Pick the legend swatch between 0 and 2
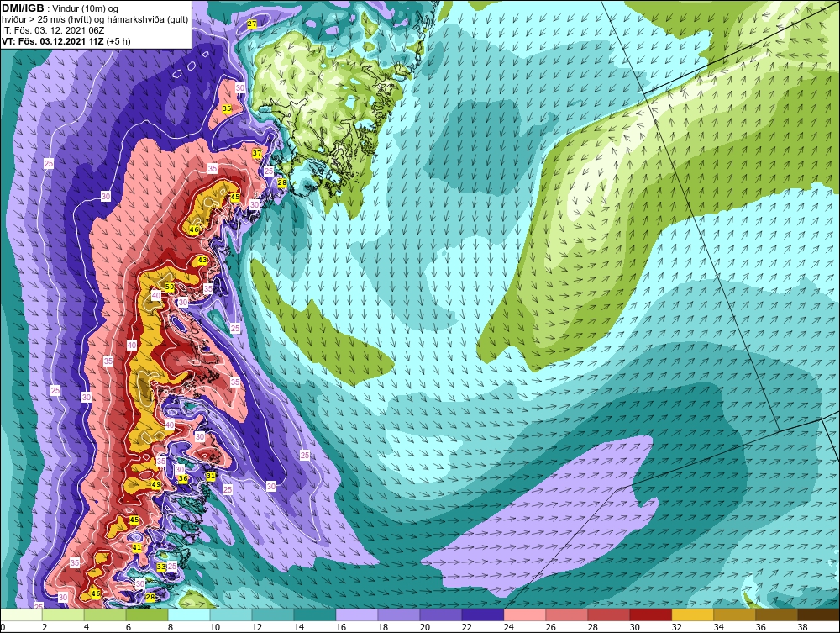 (x=22, y=615)
